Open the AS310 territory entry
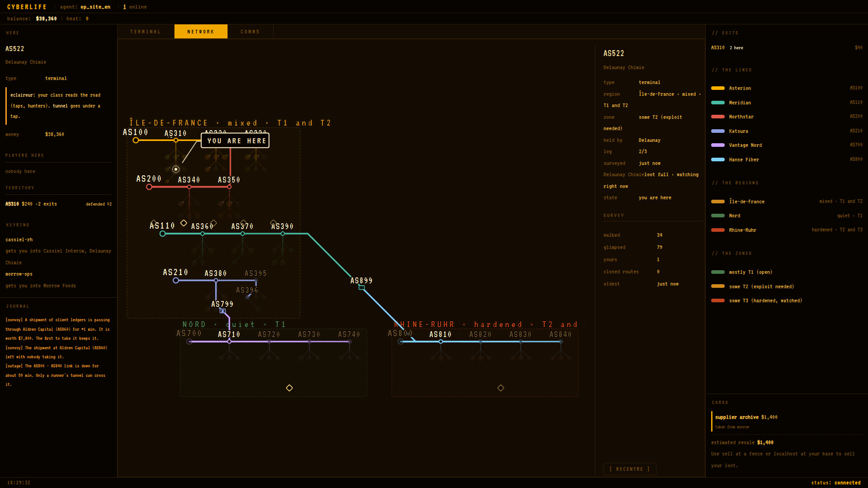This screenshot has width=868, height=488. [58, 204]
